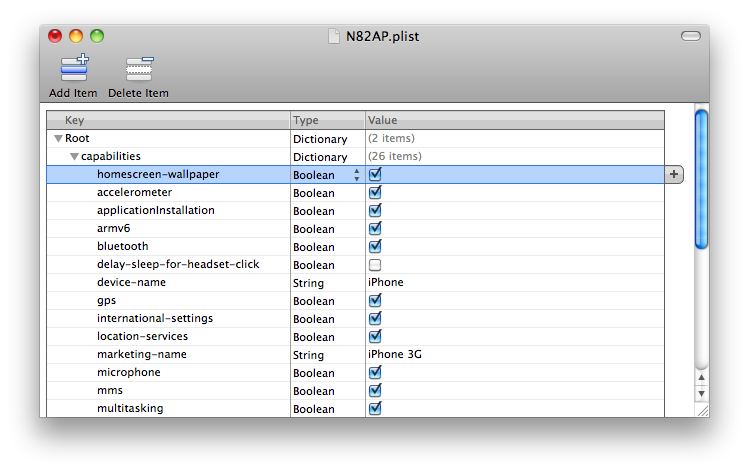
Task: Click the plus button on homescreen-wallpaper row
Action: pyautogui.click(x=674, y=174)
